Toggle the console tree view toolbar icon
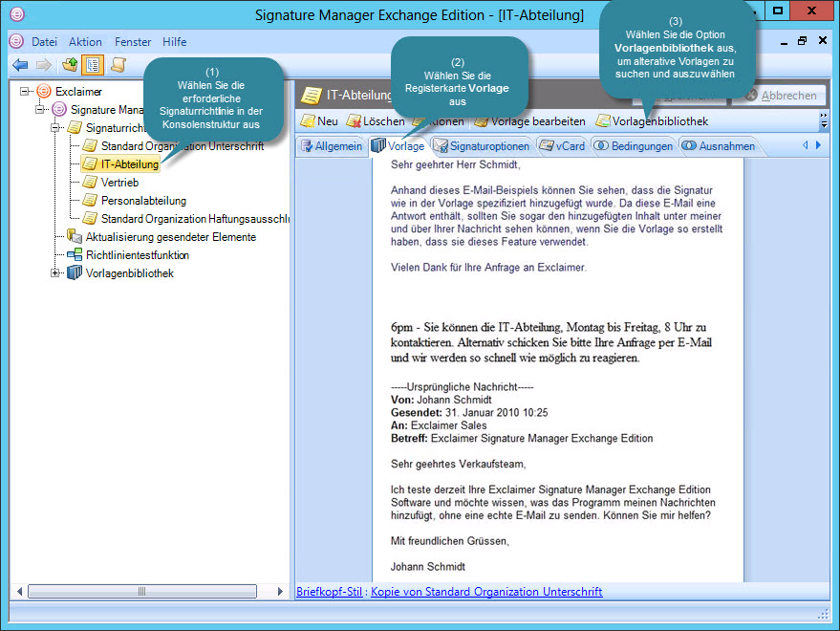Viewport: 840px width, 631px height. tap(93, 65)
